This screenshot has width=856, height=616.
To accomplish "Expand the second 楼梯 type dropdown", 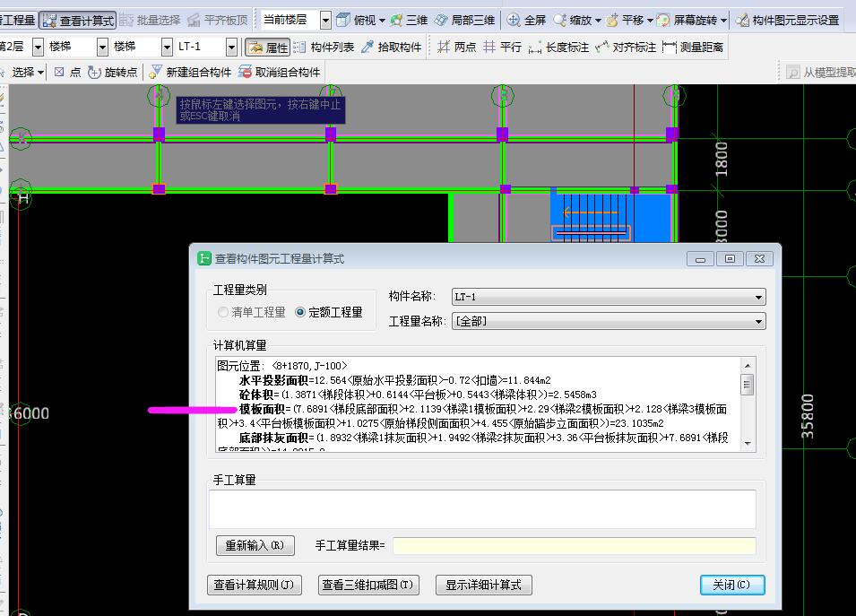I will point(167,47).
